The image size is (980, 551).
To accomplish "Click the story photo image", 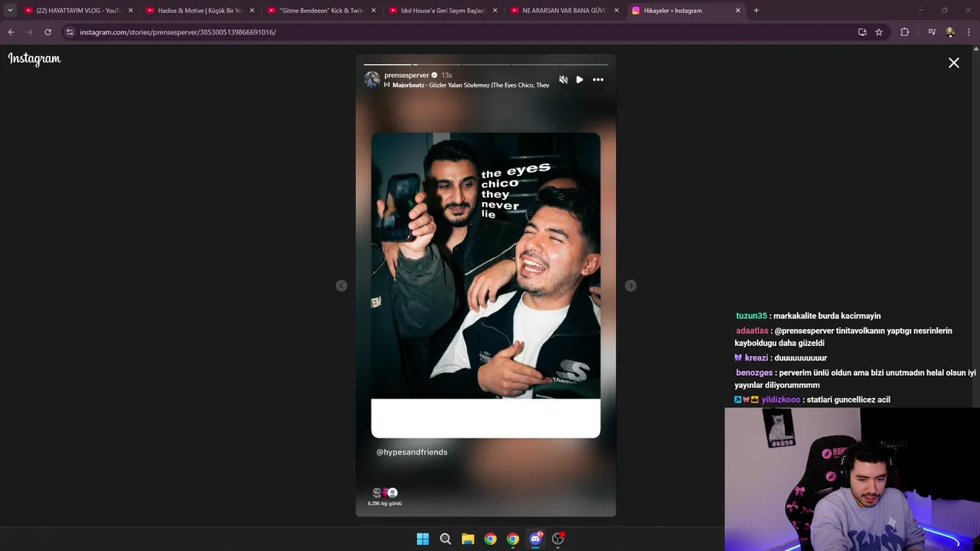I will click(x=485, y=266).
